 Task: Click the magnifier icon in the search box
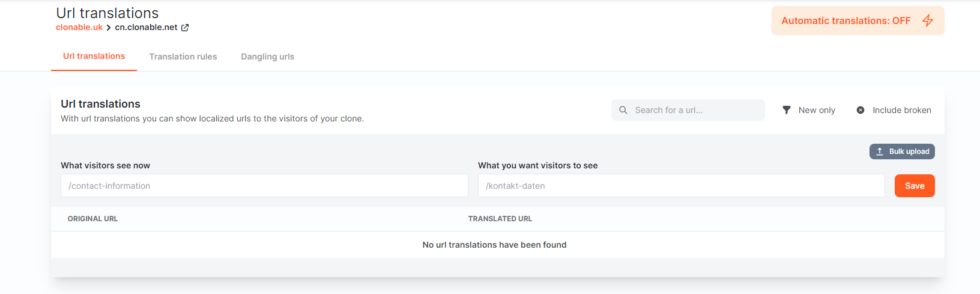point(623,110)
